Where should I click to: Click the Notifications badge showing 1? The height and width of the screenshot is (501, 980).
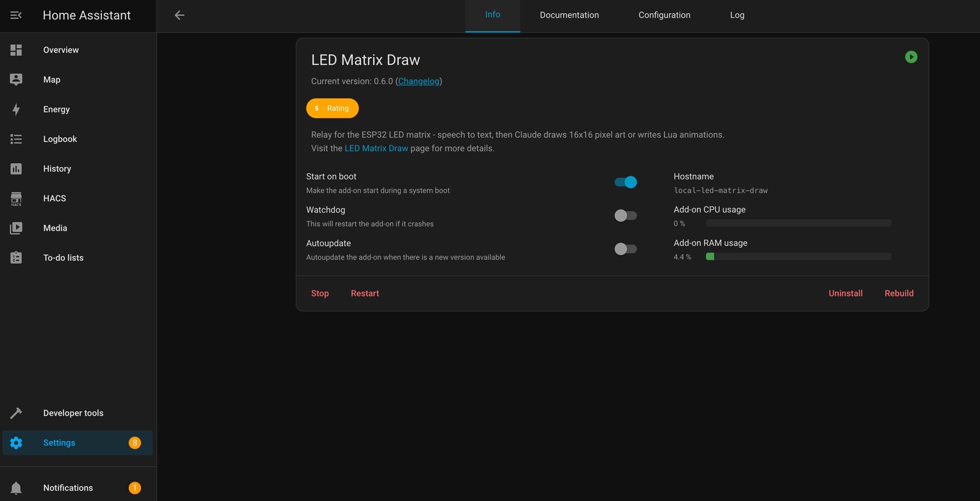pyautogui.click(x=134, y=488)
